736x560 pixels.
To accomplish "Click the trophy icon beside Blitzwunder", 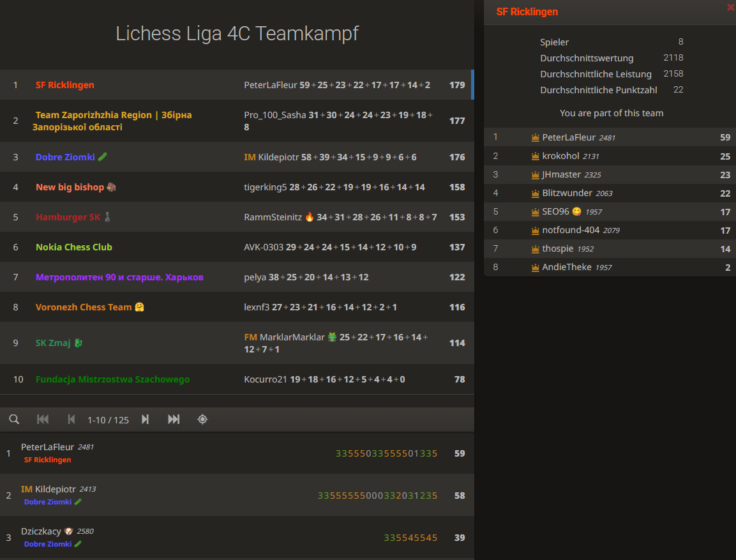I will click(535, 193).
